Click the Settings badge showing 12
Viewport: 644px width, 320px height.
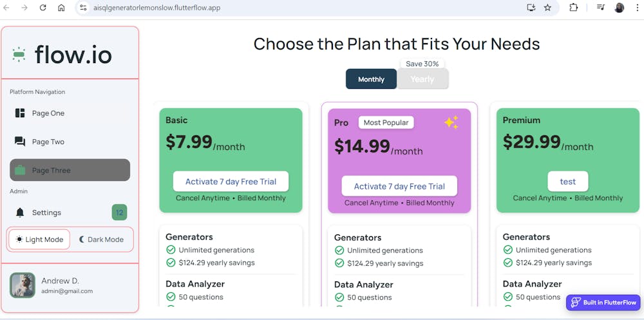tap(119, 212)
